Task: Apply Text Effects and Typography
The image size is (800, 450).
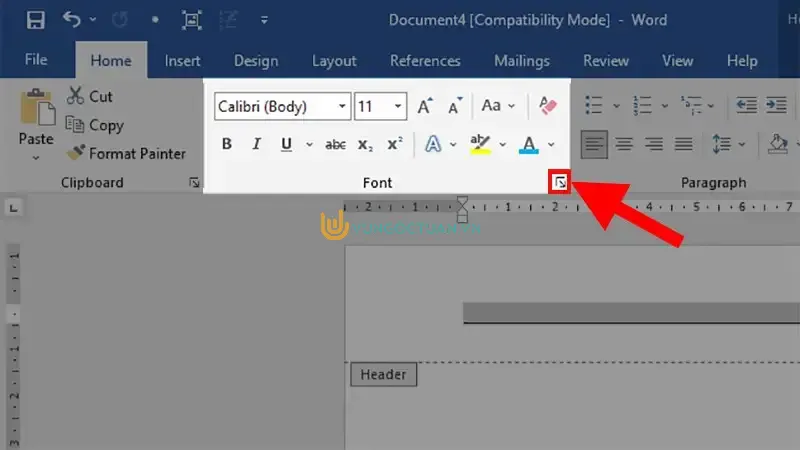Action: point(433,144)
